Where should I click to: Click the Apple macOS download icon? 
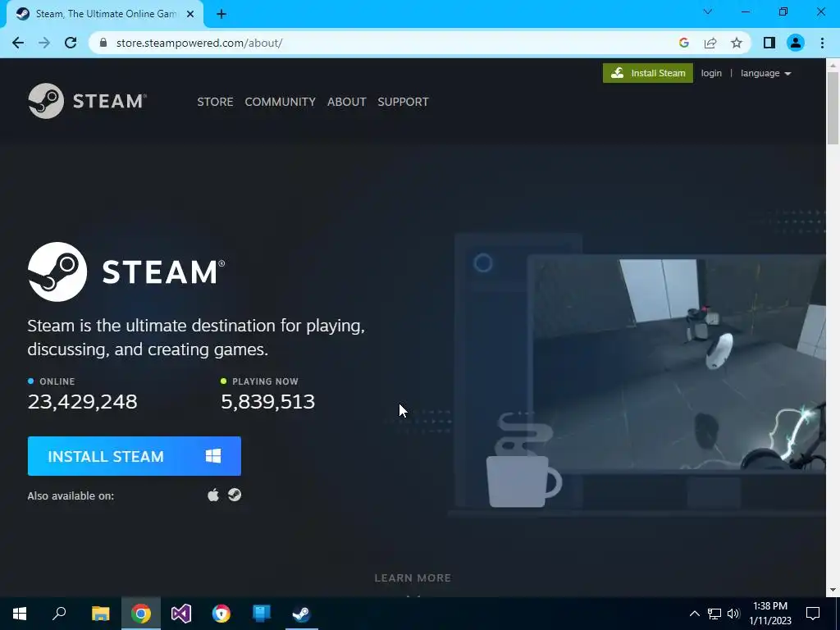[213, 495]
